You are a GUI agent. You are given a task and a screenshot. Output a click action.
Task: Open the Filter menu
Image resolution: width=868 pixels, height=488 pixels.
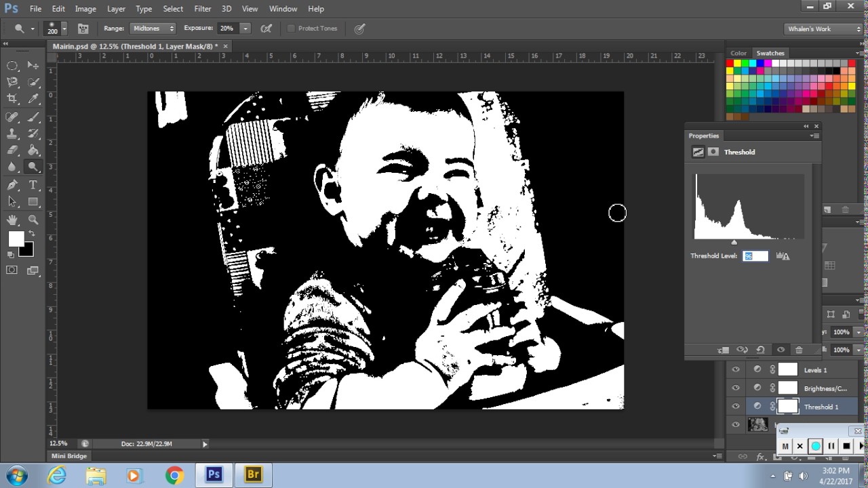pyautogui.click(x=203, y=9)
